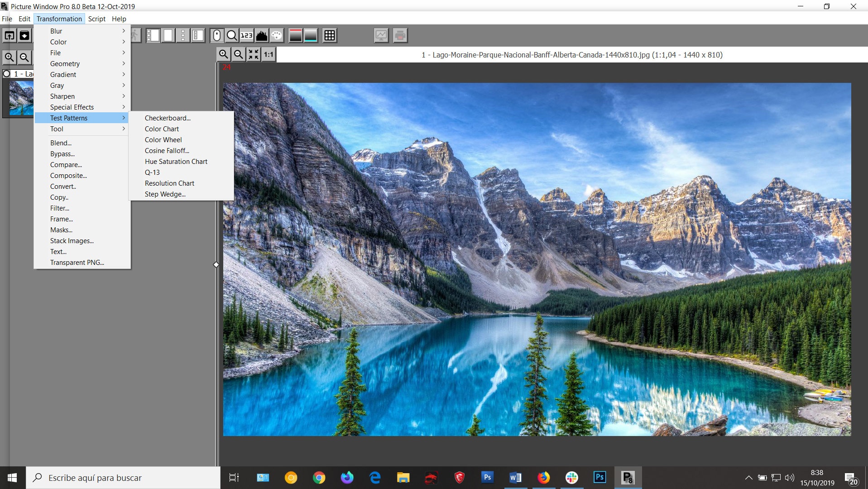
Task: Click the fit-to-window zoom icon
Action: pos(254,55)
